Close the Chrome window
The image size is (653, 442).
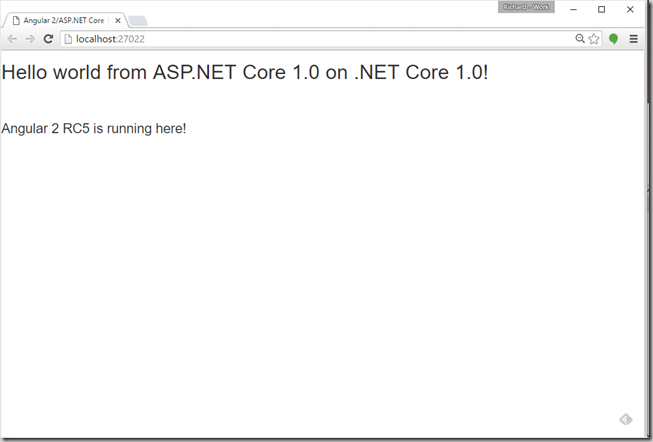coord(630,9)
